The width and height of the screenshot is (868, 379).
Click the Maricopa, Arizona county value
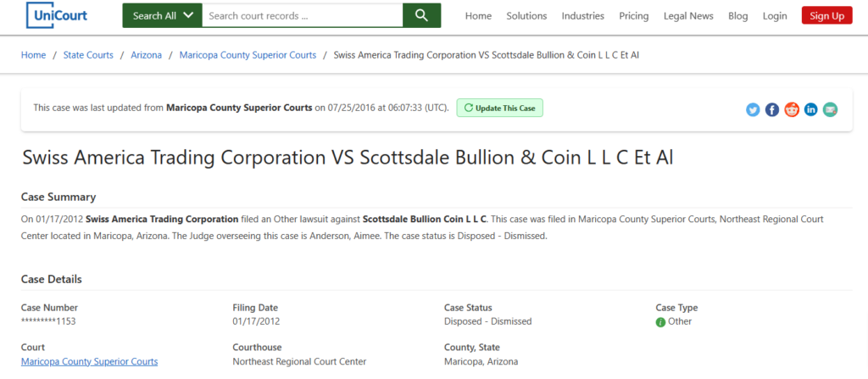[481, 361]
